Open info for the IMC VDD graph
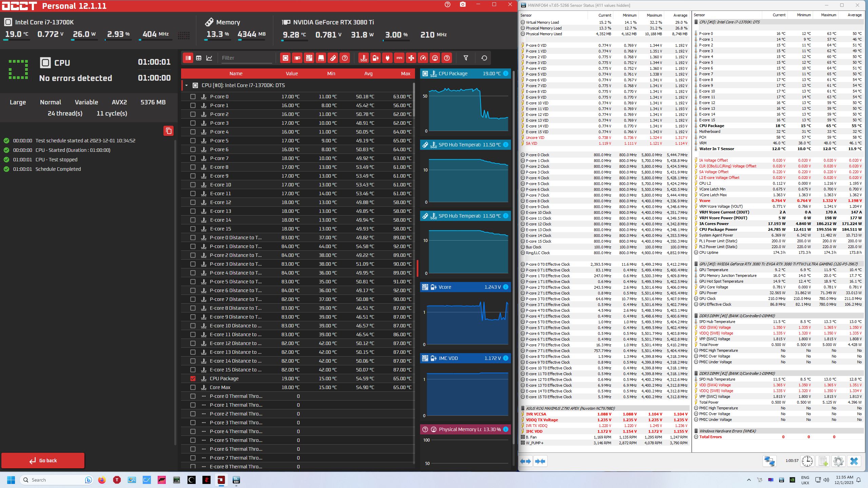The height and width of the screenshot is (488, 868). tap(506, 358)
